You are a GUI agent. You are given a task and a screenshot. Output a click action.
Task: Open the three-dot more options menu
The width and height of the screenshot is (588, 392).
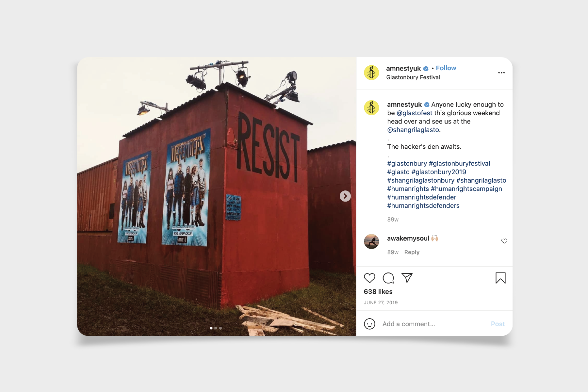[x=501, y=73]
